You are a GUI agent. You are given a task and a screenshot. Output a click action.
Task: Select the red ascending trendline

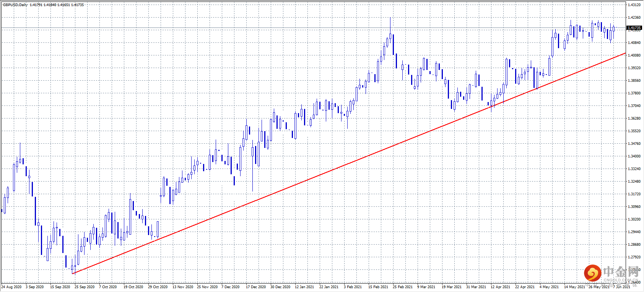[x=349, y=164]
